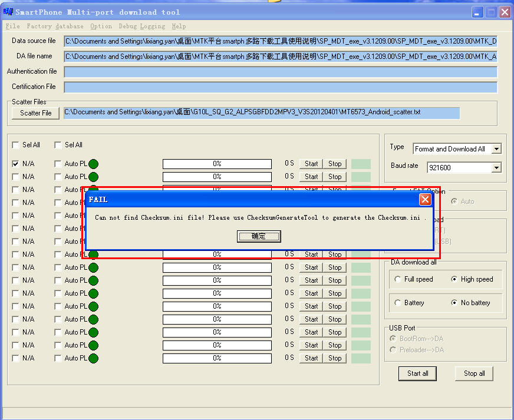Screen dimensions: 514x420
Task: Close the SmartPhone Multi-port download tool window
Action: point(505,12)
